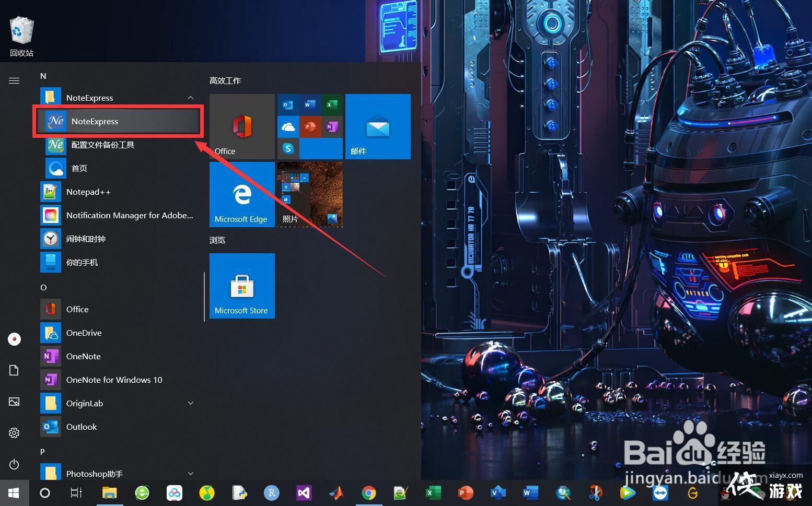The width and height of the screenshot is (812, 506).
Task: Open the Microsoft Store tile
Action: click(242, 286)
